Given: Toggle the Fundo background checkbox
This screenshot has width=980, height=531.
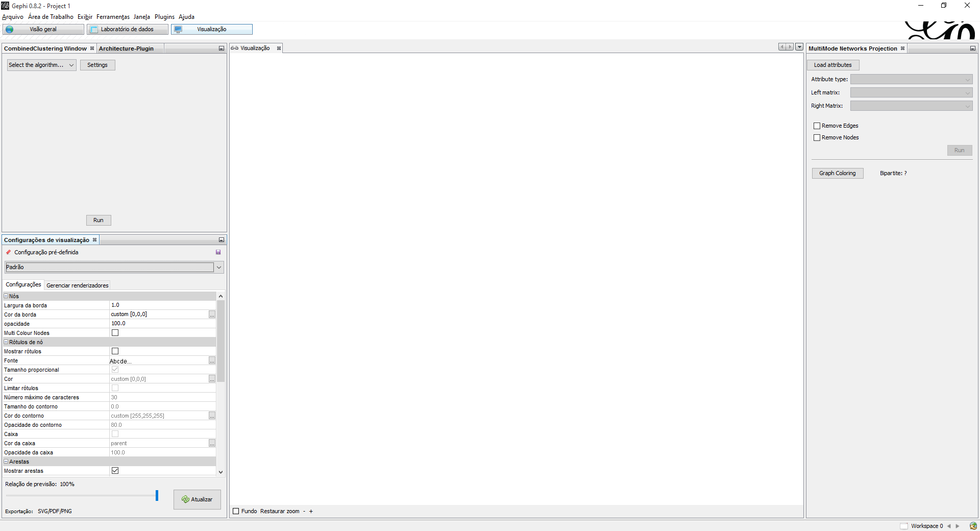Looking at the screenshot, I should point(236,511).
